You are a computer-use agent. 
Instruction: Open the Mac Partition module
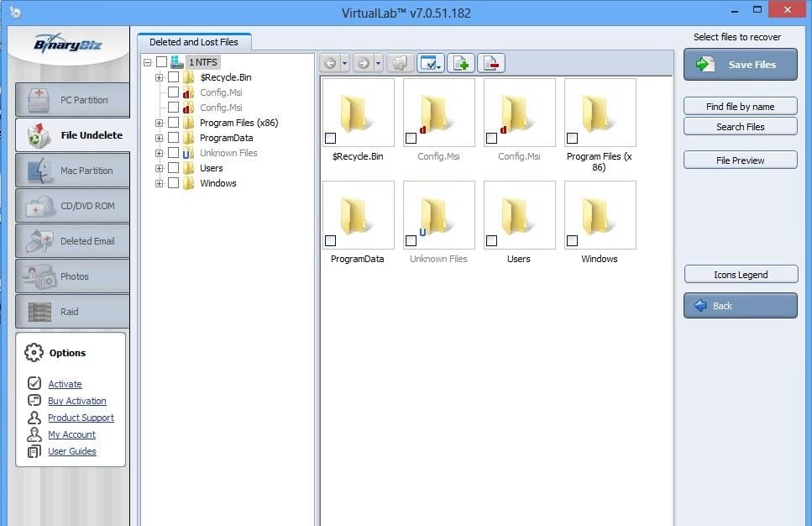pos(72,171)
